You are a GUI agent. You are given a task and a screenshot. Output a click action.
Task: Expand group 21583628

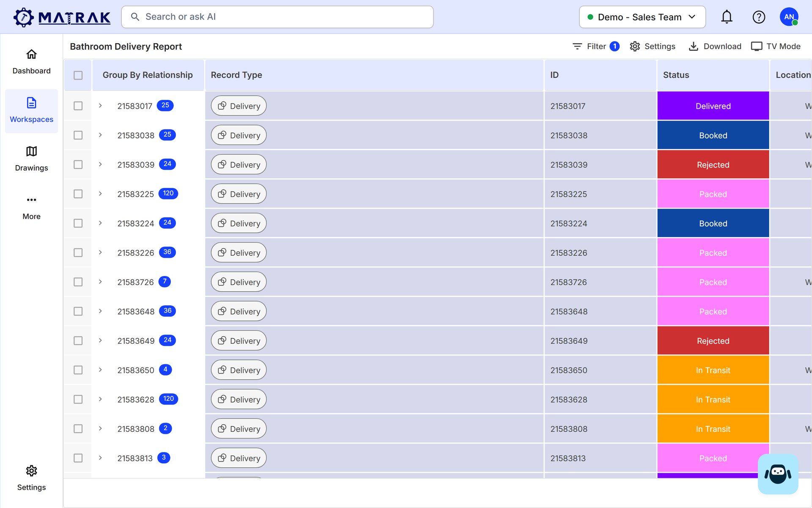click(x=100, y=399)
